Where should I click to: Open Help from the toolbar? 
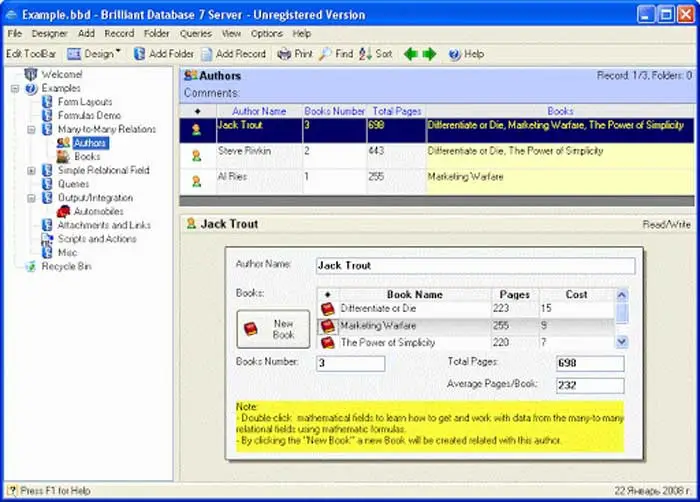(x=455, y=54)
